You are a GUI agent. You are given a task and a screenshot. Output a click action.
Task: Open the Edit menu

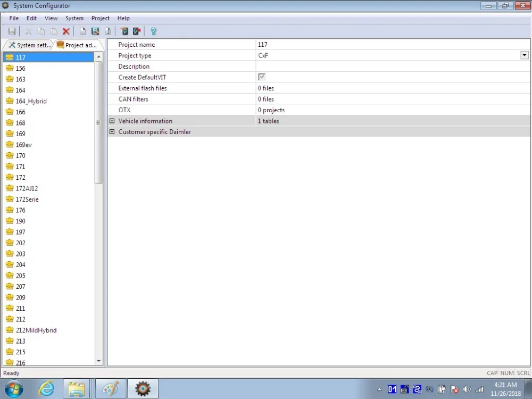(31, 18)
